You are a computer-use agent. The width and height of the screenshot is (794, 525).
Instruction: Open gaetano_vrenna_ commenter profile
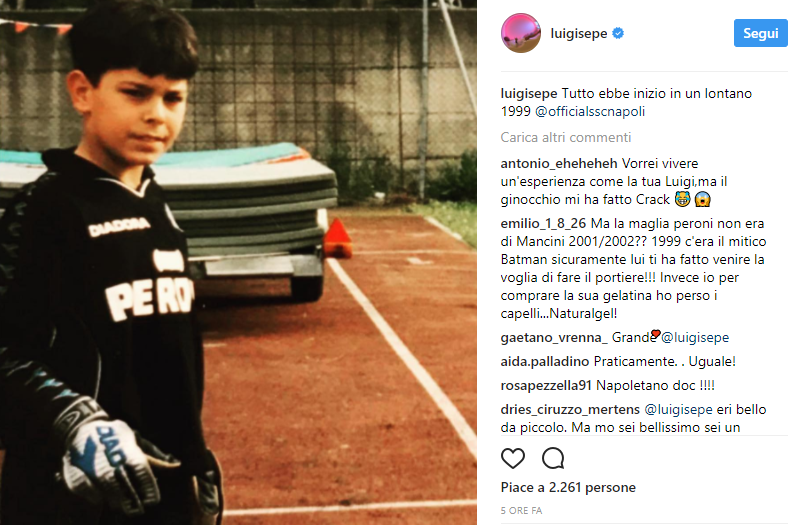point(554,337)
